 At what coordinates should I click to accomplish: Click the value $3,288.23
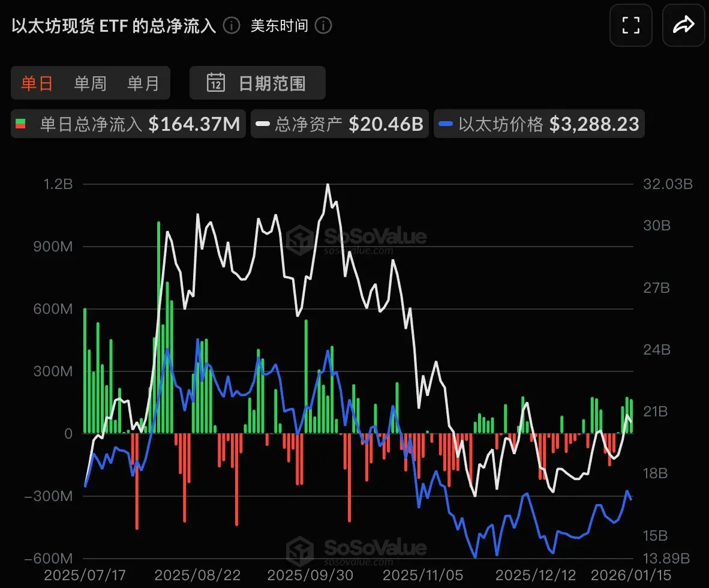(594, 124)
